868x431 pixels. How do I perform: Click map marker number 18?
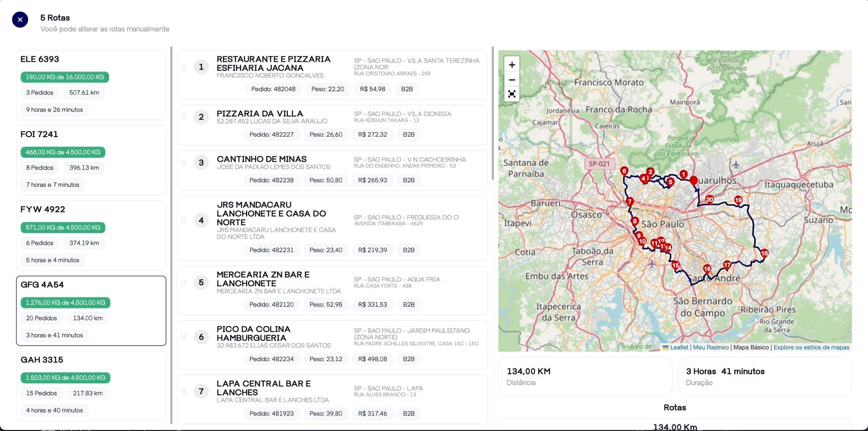764,253
